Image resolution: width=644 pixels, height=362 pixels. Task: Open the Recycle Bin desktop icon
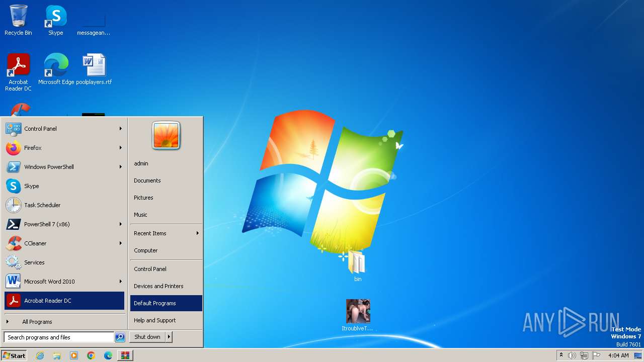pos(18,20)
